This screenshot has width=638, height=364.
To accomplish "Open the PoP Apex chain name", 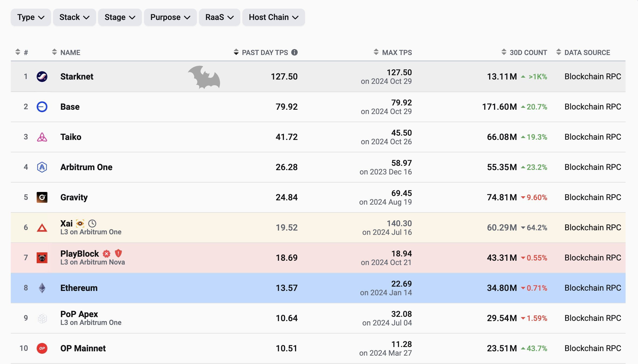I will (79, 314).
